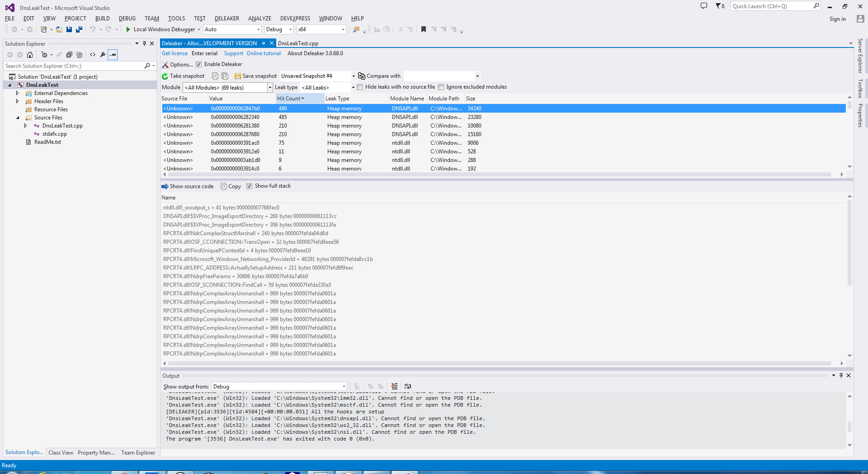
Task: Click the Get license link
Action: (175, 53)
